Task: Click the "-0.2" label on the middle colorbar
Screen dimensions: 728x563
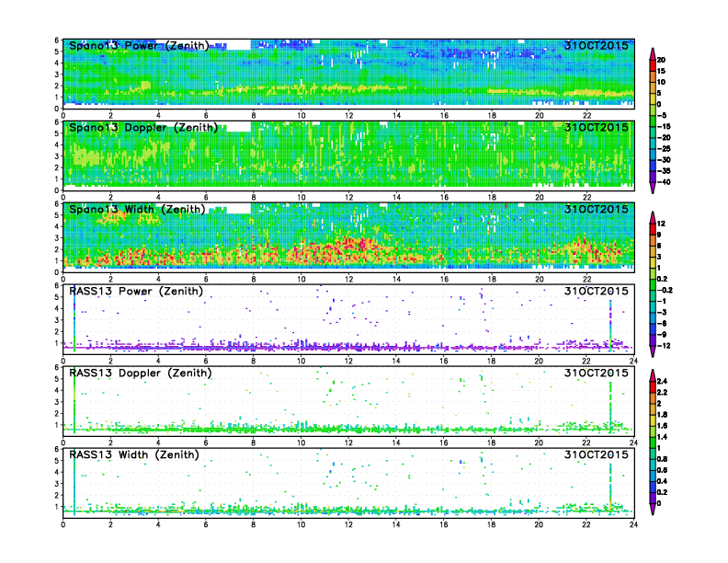Action: [665, 291]
